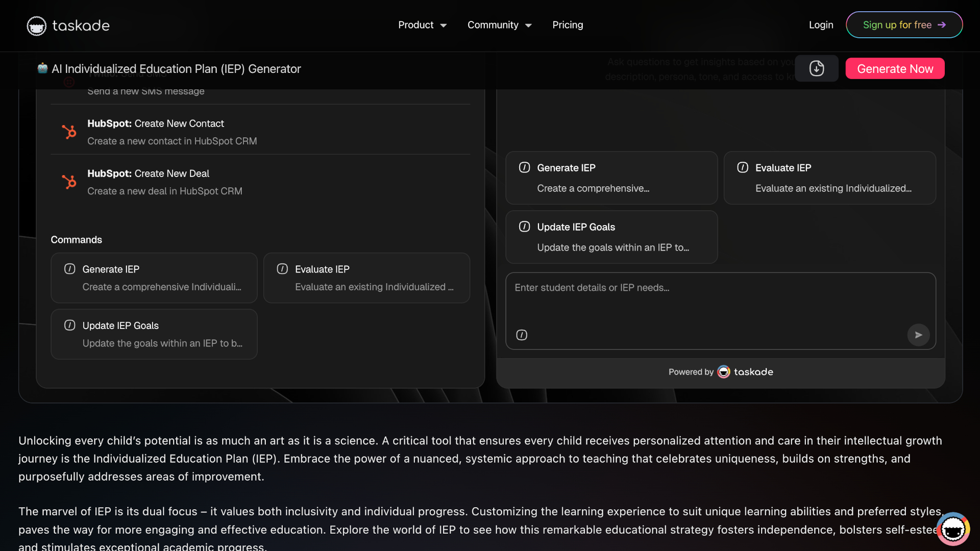Open the Taskade chat bubble in the corner
This screenshot has width=980, height=551.
(x=952, y=529)
